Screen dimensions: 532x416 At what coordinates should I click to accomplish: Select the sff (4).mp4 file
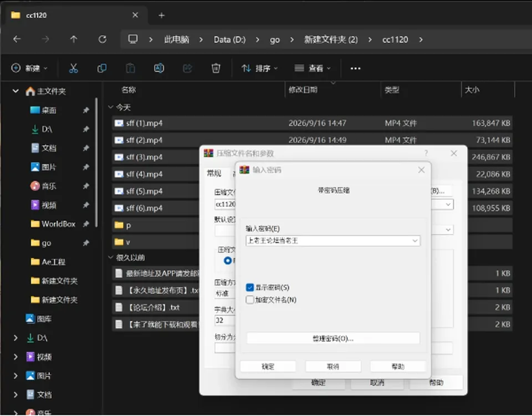pyautogui.click(x=156, y=174)
